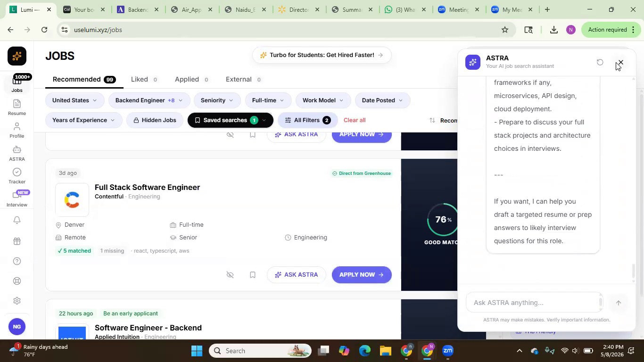The width and height of the screenshot is (644, 362).
Task: Click Apply Now on the top job card
Action: click(x=362, y=136)
